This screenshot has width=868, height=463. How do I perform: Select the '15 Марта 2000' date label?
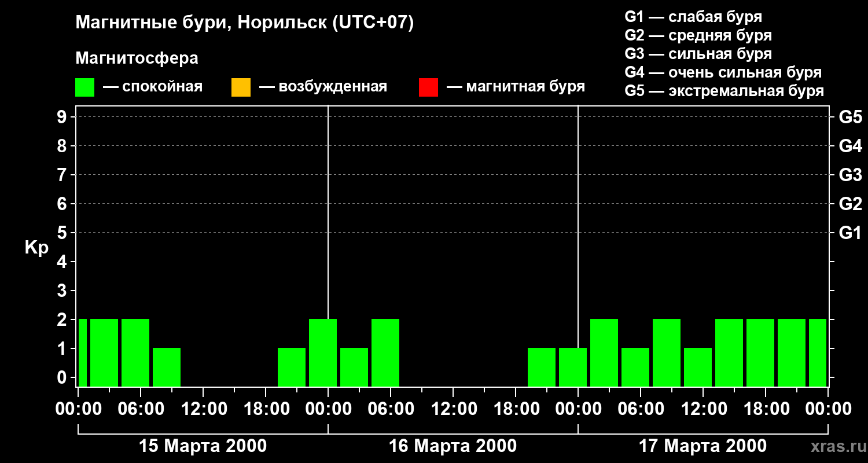[x=203, y=446]
